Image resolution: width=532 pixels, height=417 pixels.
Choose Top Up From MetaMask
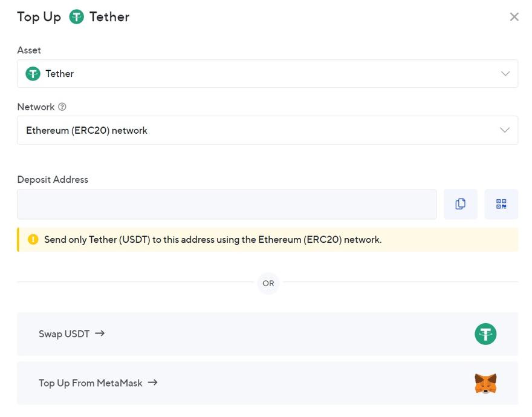267,383
